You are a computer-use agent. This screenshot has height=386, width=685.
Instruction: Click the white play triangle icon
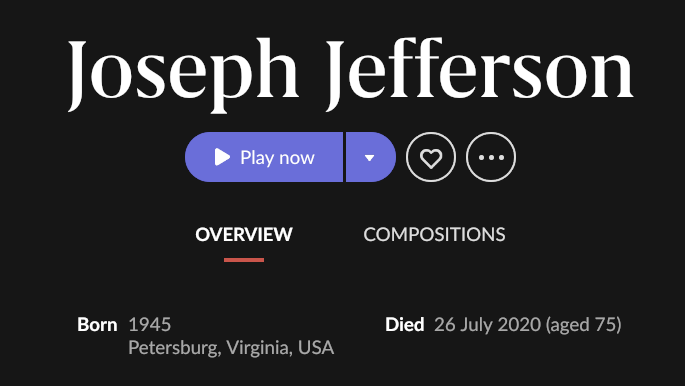(222, 157)
